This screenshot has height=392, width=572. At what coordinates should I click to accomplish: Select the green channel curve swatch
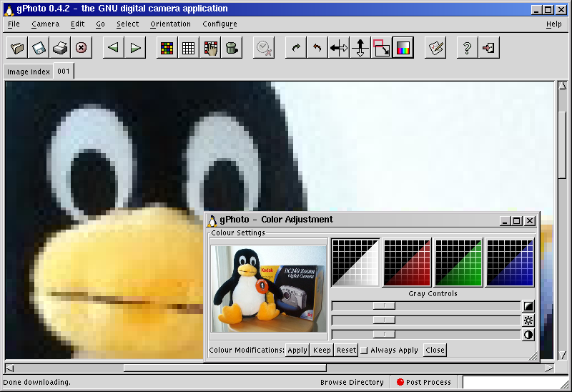click(x=458, y=263)
